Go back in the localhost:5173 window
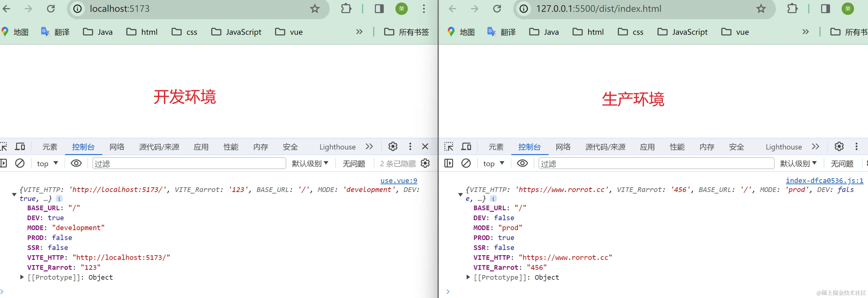 pyautogui.click(x=7, y=8)
